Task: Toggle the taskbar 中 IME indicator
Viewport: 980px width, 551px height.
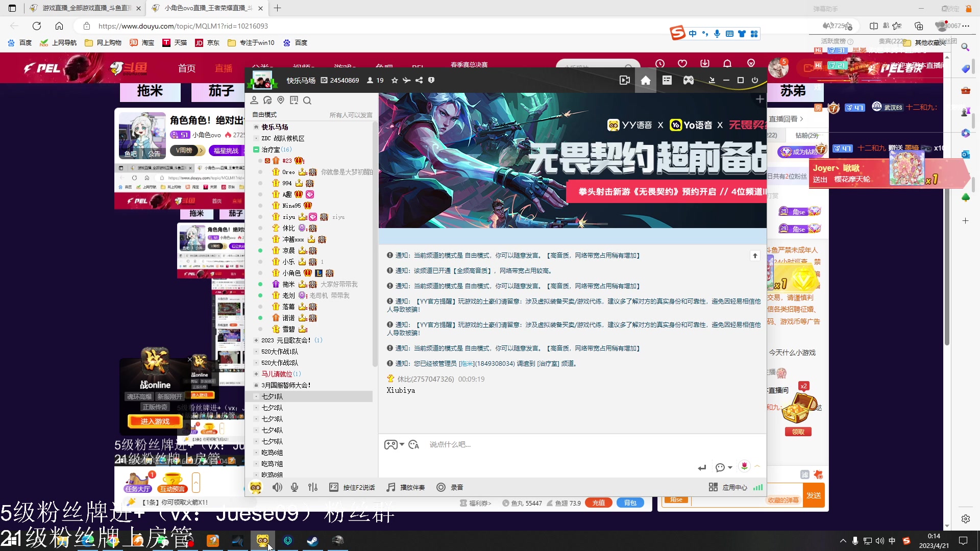Action: tap(892, 541)
